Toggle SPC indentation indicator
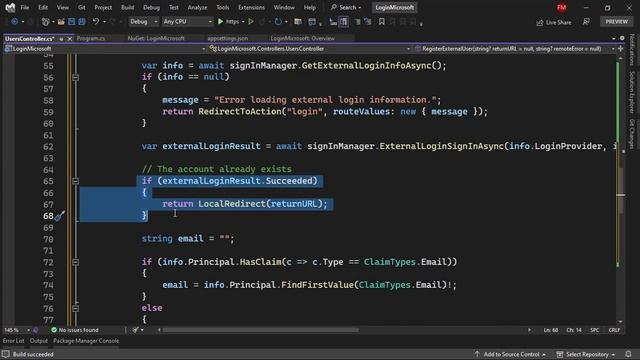This screenshot has width=640, height=360. (x=595, y=330)
